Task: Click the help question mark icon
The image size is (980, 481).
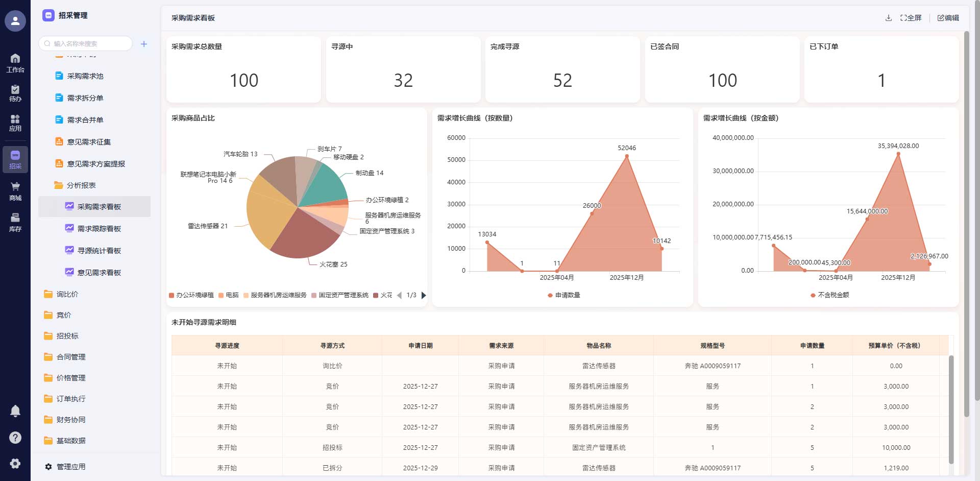Action: point(15,438)
